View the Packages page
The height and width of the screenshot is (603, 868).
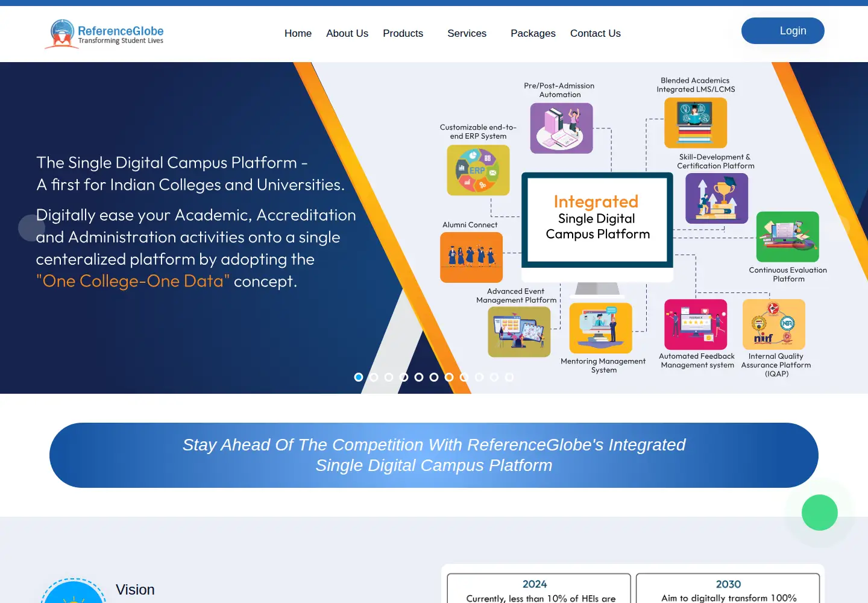(533, 34)
